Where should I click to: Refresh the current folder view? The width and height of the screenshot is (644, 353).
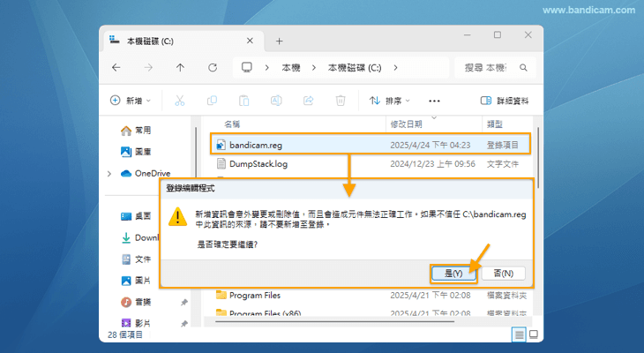click(x=213, y=67)
